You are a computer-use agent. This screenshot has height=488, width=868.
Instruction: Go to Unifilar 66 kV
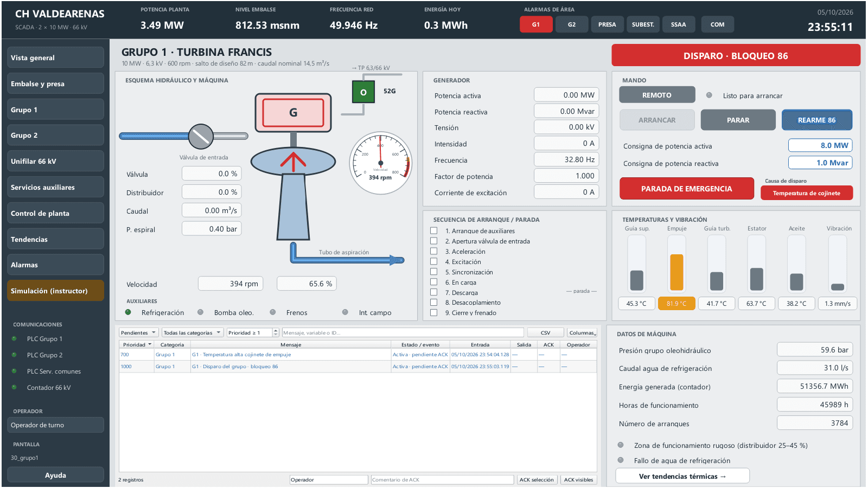tap(55, 161)
